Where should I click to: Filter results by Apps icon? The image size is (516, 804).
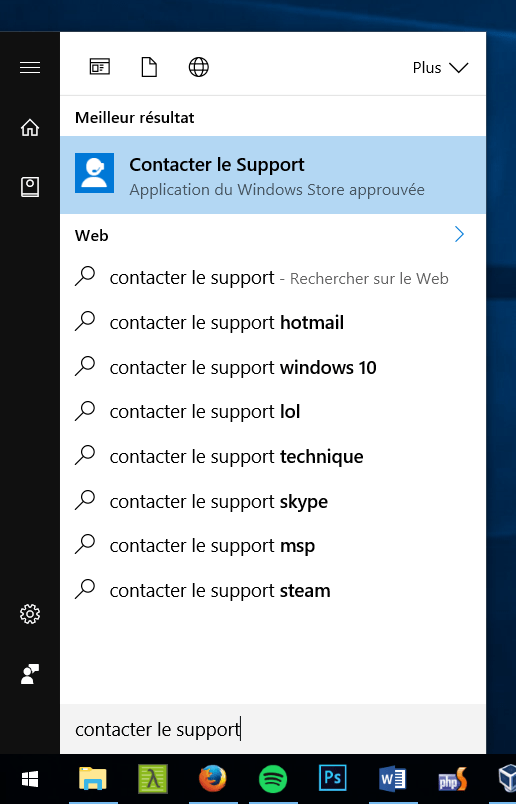(100, 67)
